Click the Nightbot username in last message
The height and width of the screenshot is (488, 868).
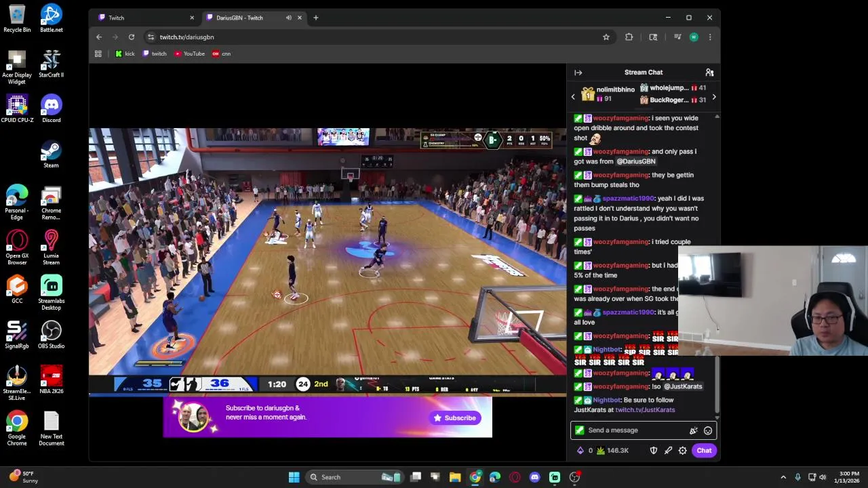607,400
